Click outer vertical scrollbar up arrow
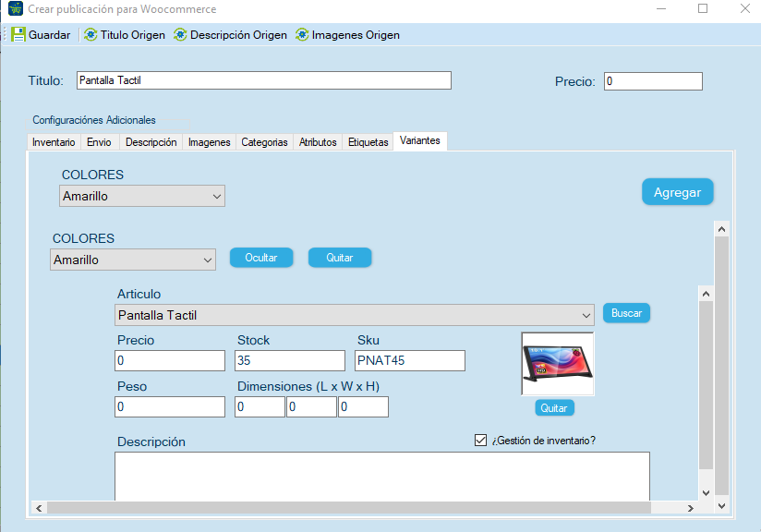 (x=721, y=229)
